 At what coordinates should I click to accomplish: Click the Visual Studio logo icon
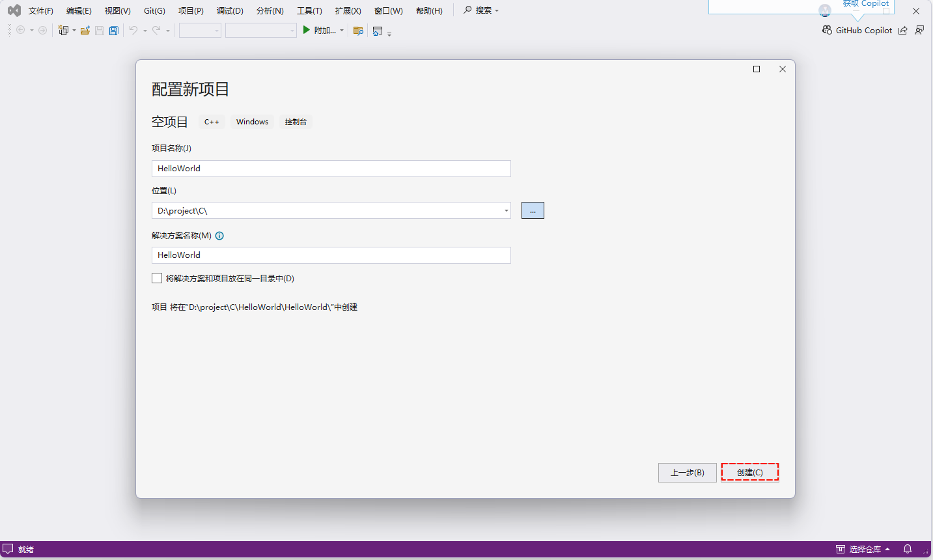tap(14, 10)
